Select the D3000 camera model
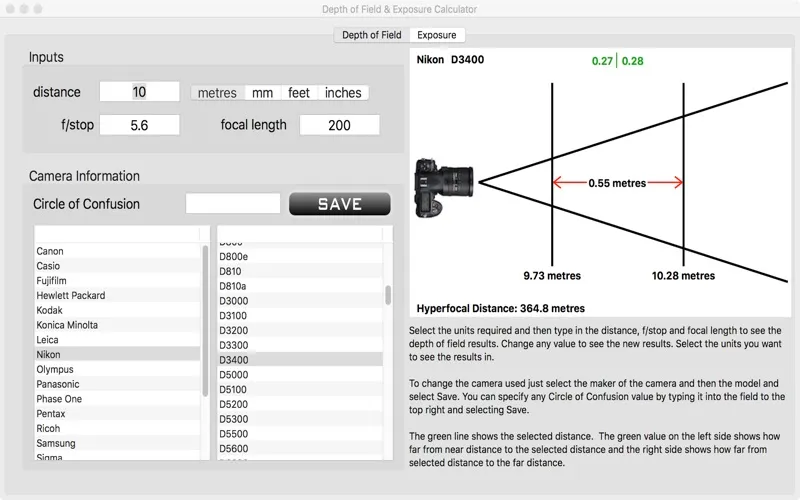The width and height of the screenshot is (800, 500). click(300, 301)
